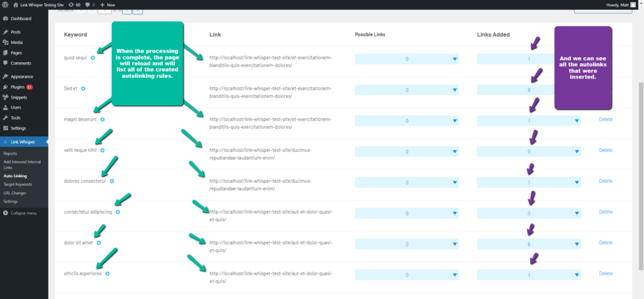
Task: Click the Possible Links column header
Action: [x=370, y=35]
